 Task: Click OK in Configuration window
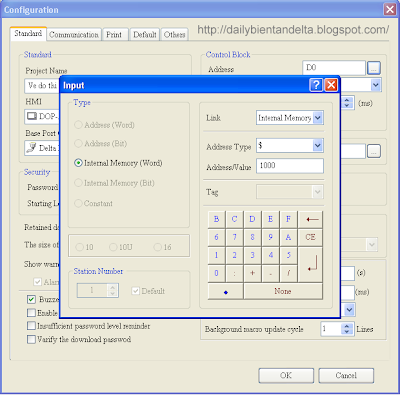(286, 376)
